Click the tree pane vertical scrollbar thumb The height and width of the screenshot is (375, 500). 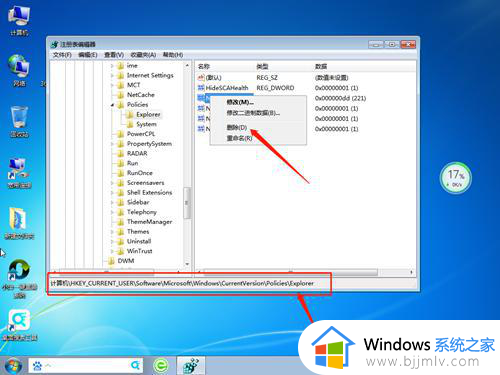point(187,203)
